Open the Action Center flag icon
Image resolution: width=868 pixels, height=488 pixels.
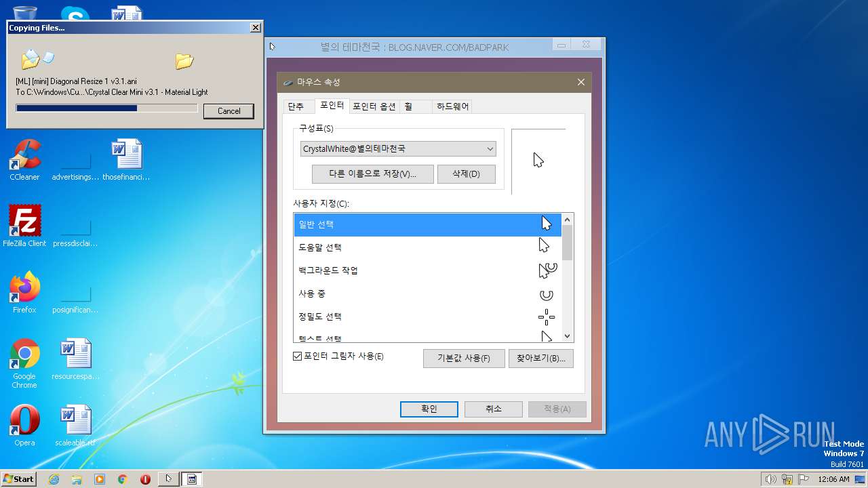point(804,479)
